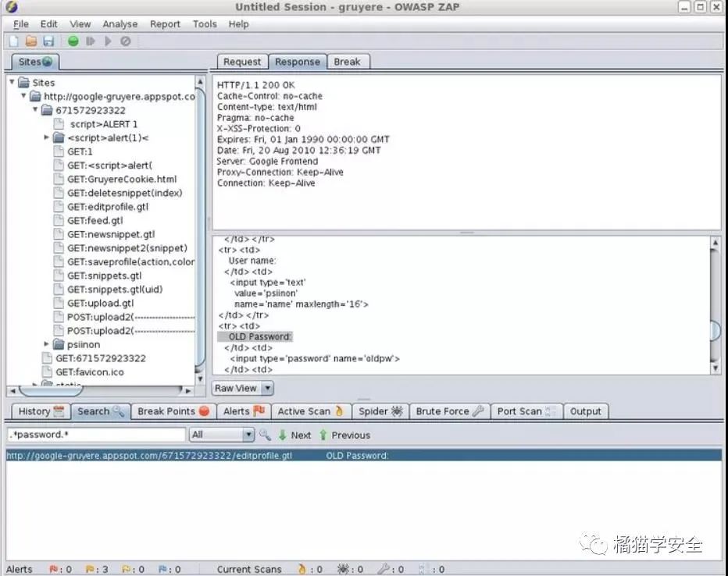The width and height of the screenshot is (728, 576).
Task: Switch to the Request tab
Action: (242, 62)
